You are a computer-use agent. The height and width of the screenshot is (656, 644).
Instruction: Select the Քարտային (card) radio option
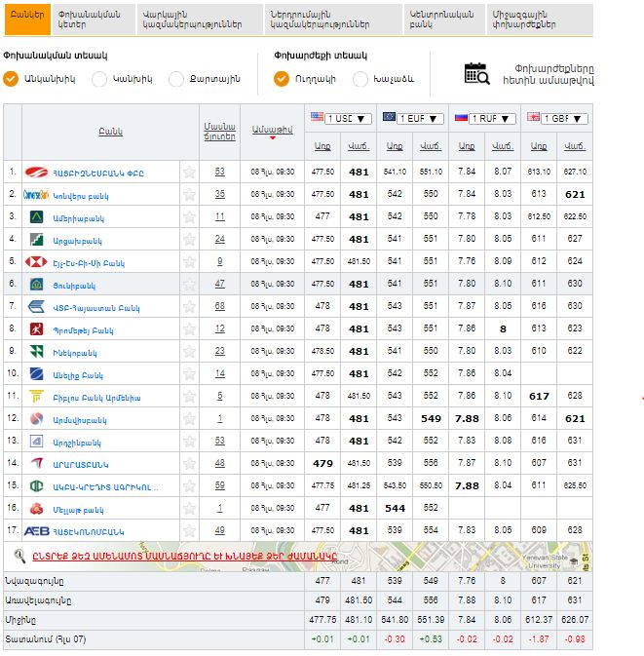(176, 79)
